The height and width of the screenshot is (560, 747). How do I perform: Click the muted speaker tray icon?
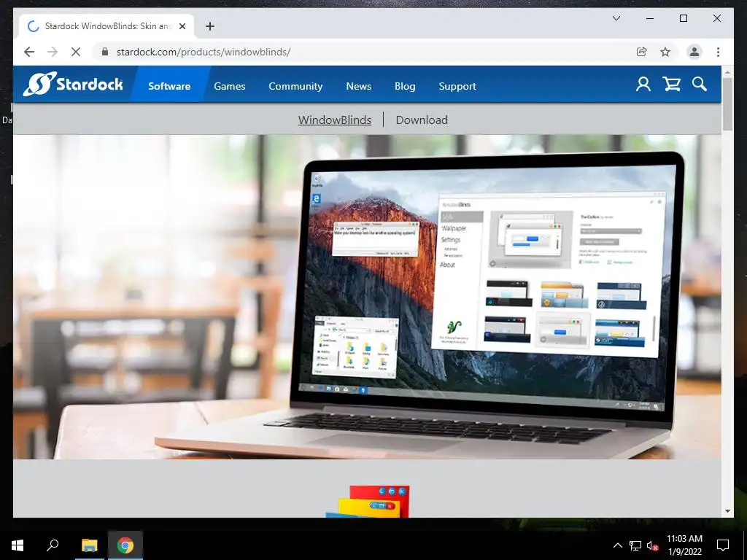(652, 545)
